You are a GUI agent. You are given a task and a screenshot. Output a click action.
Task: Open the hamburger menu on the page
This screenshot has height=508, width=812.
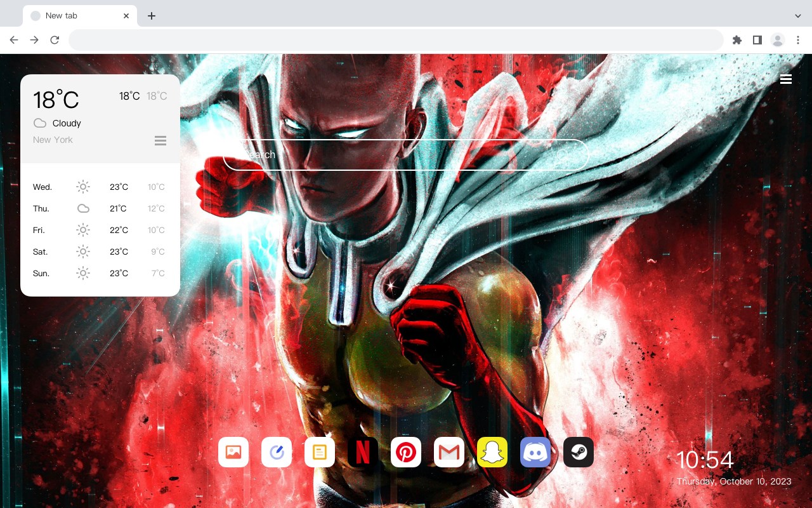coord(786,79)
